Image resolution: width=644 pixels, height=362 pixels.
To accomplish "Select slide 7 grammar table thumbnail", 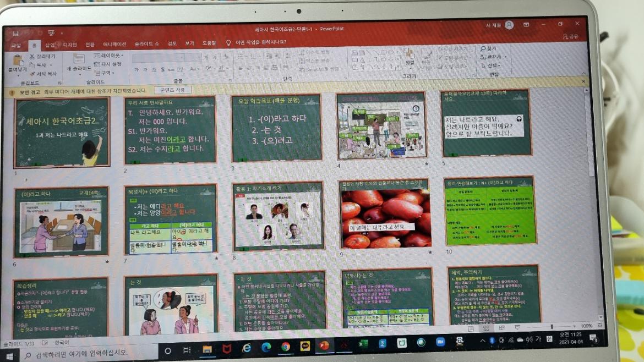I will click(171, 220).
